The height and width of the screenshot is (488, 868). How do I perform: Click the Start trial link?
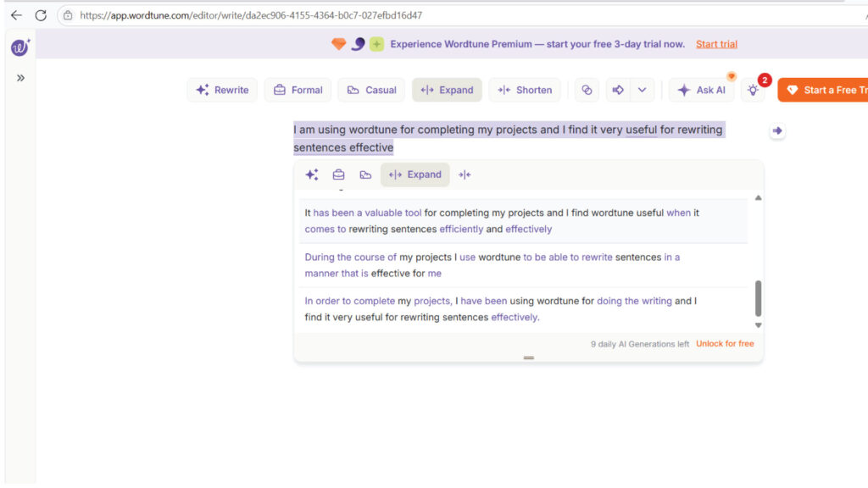(x=716, y=44)
